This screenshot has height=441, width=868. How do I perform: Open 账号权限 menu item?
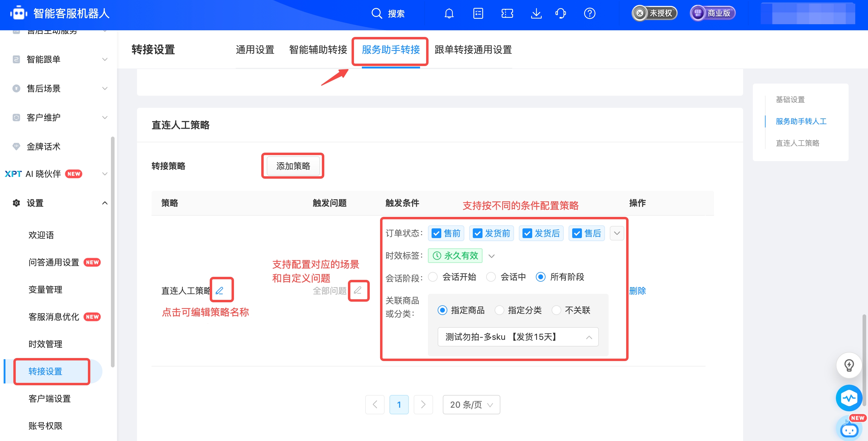point(45,426)
